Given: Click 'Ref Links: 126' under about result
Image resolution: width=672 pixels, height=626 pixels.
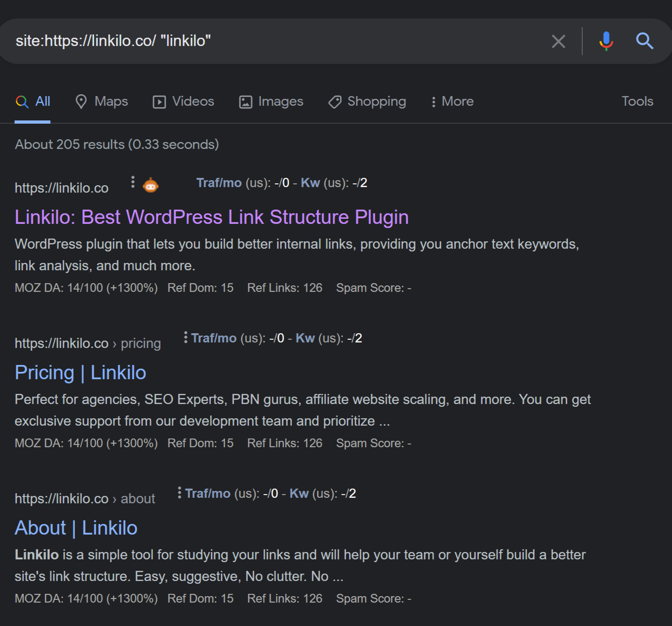Looking at the screenshot, I should pyautogui.click(x=285, y=599).
